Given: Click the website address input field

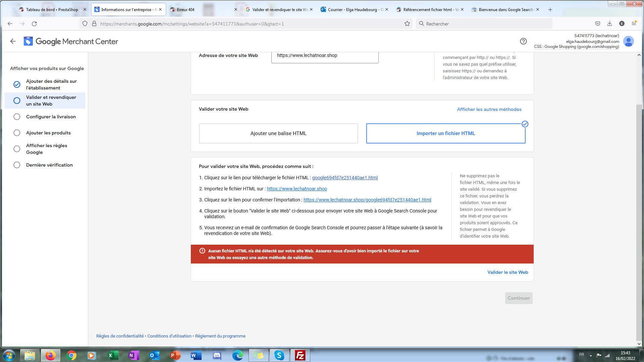Looking at the screenshot, I should tap(324, 56).
